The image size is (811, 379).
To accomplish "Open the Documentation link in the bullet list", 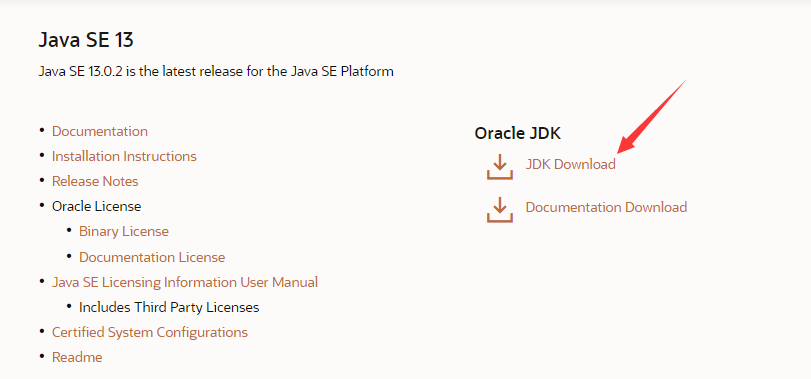I will click(x=100, y=131).
